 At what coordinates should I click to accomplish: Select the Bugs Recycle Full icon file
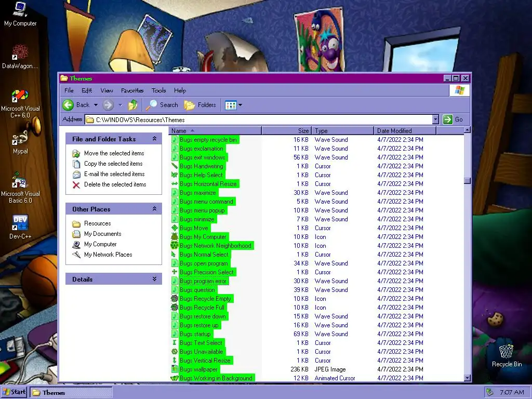175,308
